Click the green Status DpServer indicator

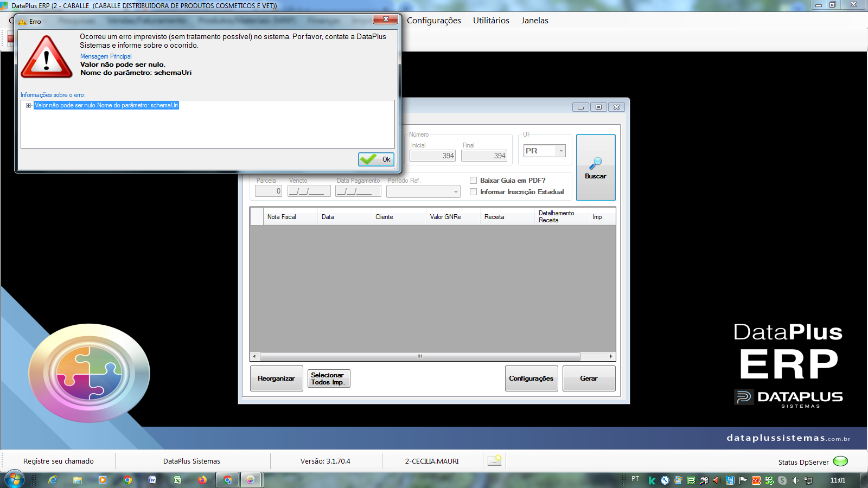[x=840, y=461]
